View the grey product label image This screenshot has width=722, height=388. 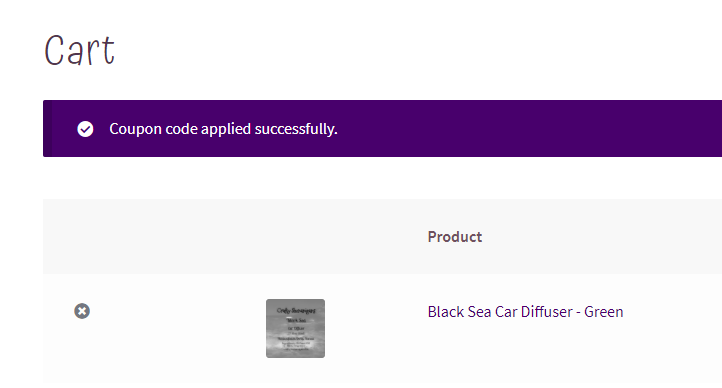point(295,328)
